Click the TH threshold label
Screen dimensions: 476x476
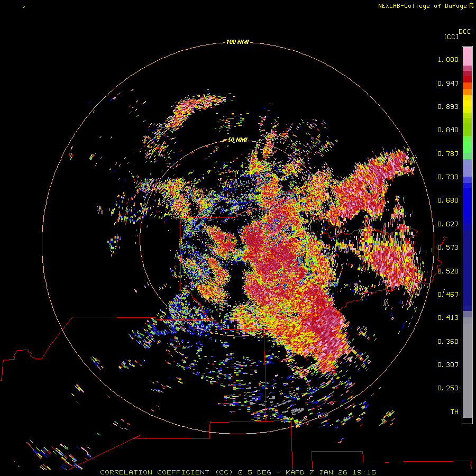tap(454, 412)
